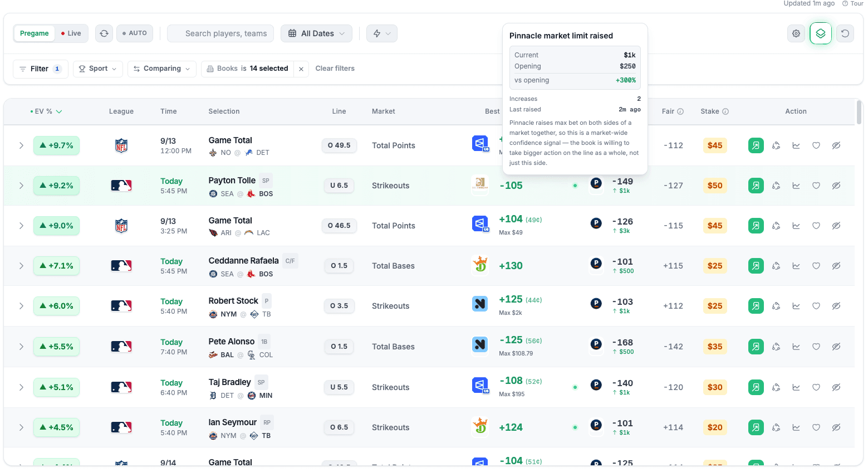Toggle the AUTO refresh switch
The width and height of the screenshot is (868, 472).
[x=135, y=33]
